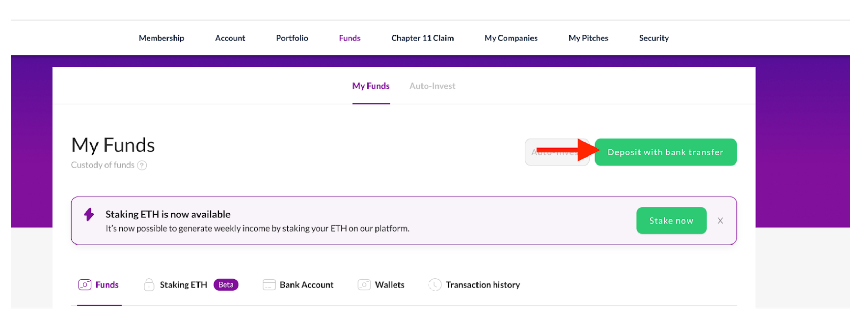The image size is (868, 320).
Task: Navigate to My Companies
Action: tap(511, 38)
